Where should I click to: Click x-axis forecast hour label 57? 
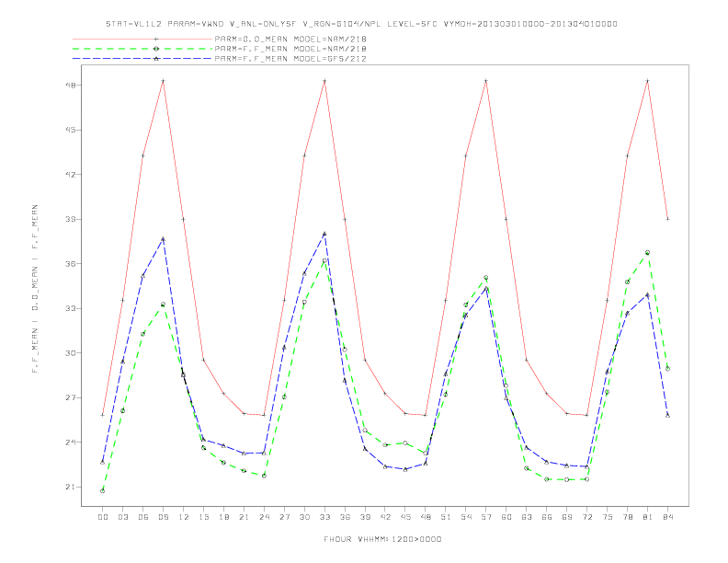coord(486,517)
